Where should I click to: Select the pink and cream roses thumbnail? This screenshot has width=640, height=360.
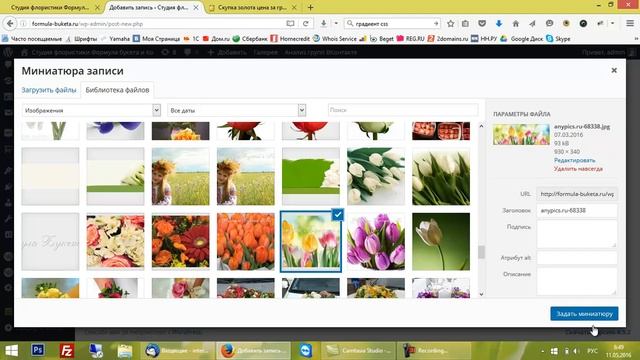(x=116, y=242)
